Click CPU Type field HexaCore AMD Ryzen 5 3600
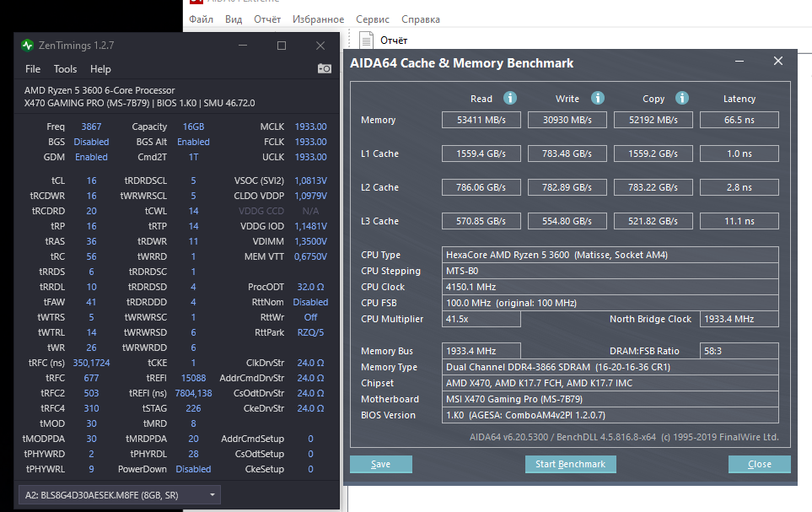 pos(610,255)
